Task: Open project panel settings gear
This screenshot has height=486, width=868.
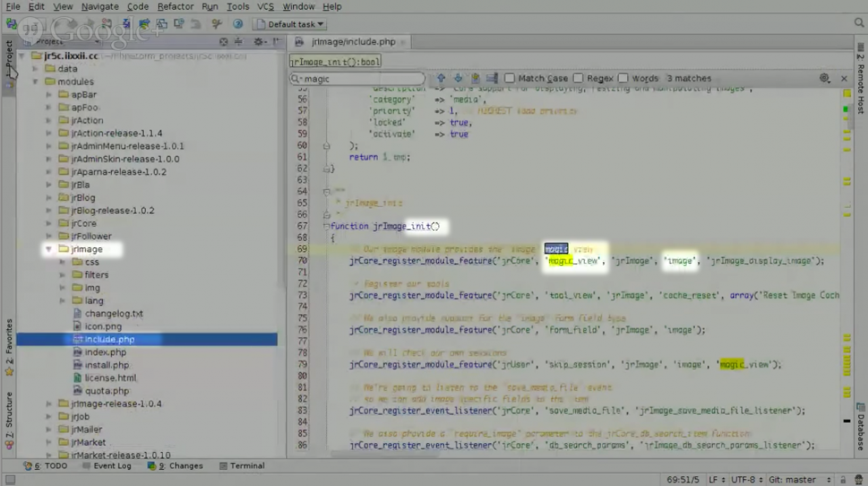Action: tap(258, 42)
